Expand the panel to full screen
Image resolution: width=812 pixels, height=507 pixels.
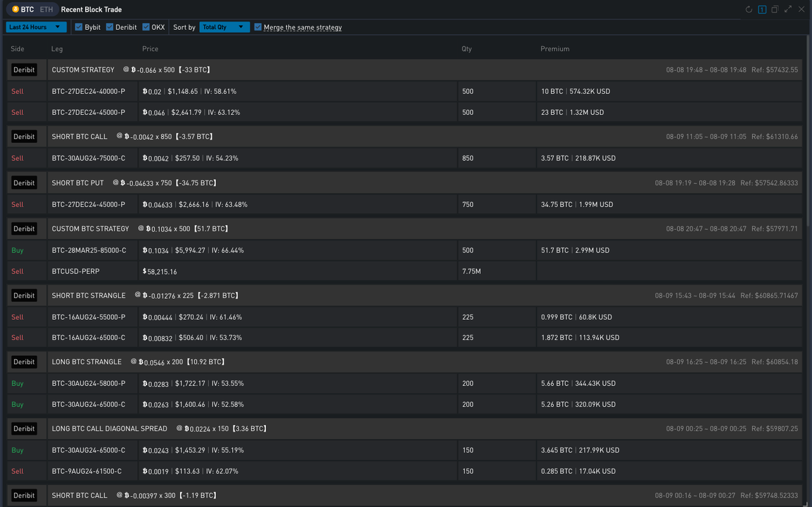click(788, 10)
